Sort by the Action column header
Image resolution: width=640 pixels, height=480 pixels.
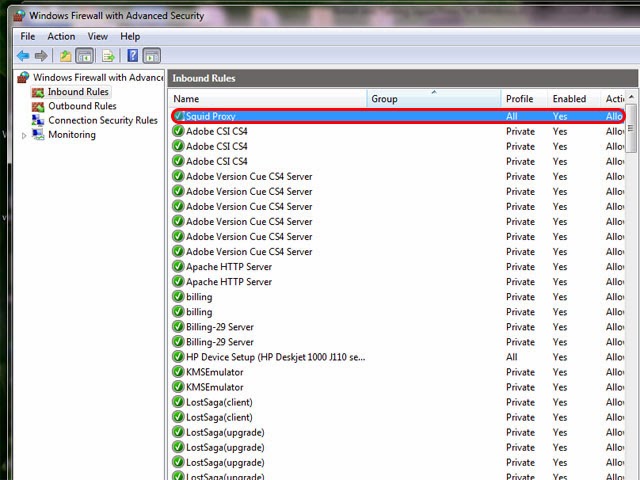click(613, 99)
